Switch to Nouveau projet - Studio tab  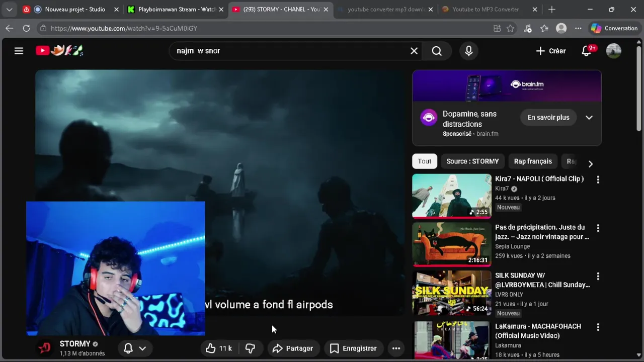tap(70, 9)
